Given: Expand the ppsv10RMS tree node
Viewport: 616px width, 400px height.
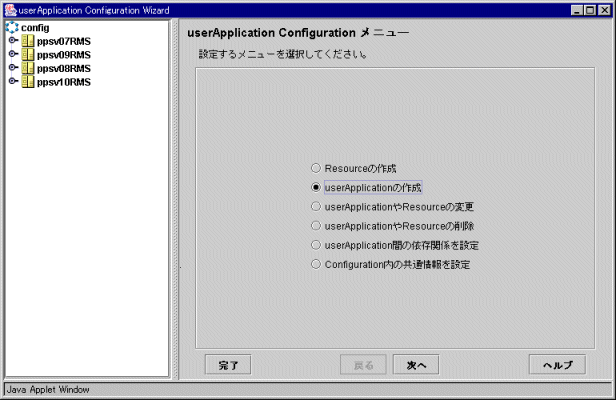Looking at the screenshot, I should [x=12, y=82].
